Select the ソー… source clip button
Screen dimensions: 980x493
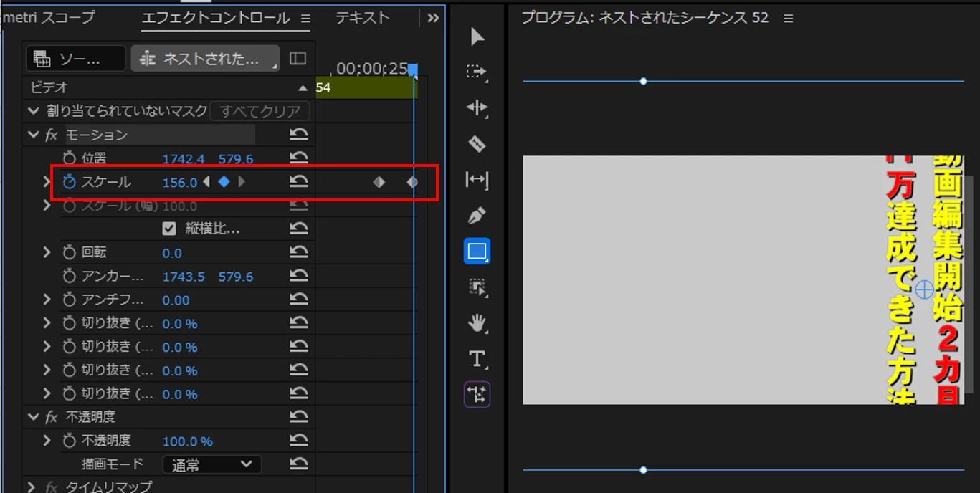click(75, 59)
